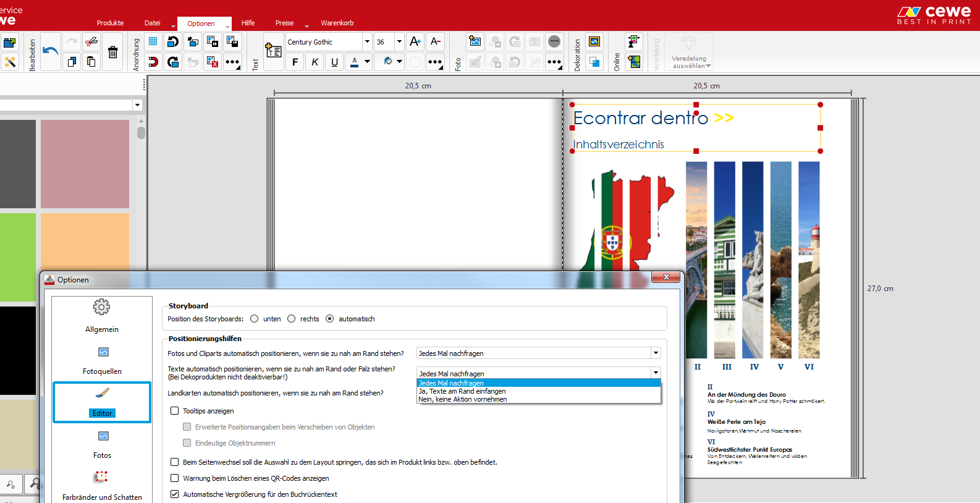This screenshot has height=503, width=980.
Task: Insert a new text box
Action: coord(273,51)
